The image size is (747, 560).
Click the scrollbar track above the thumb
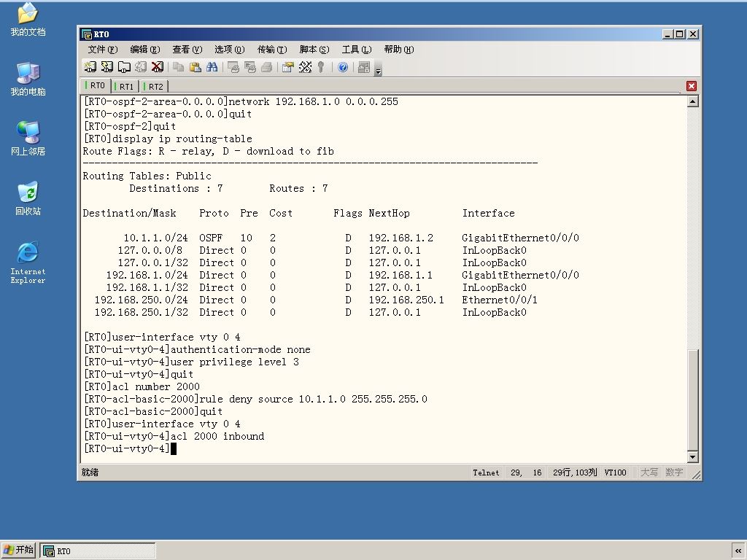click(x=693, y=227)
